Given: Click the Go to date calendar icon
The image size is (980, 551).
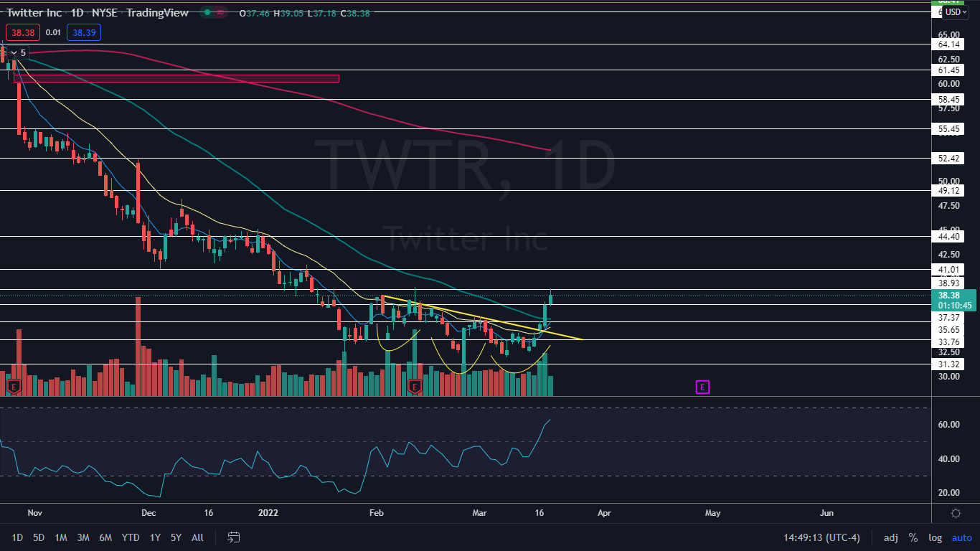Looking at the screenshot, I should tap(234, 537).
